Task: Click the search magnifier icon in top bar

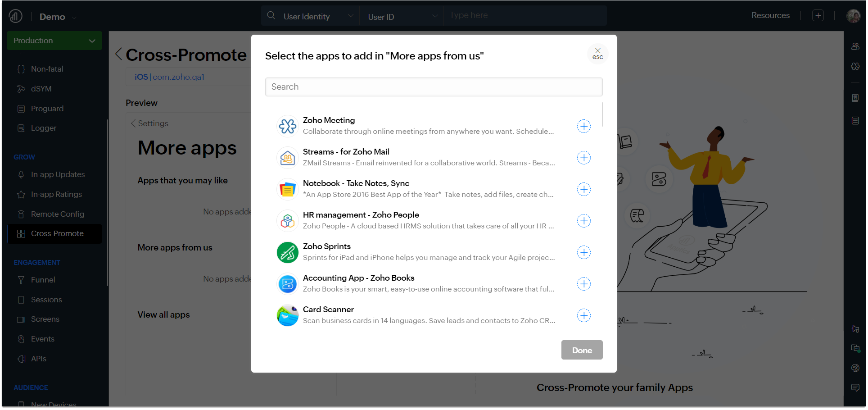Action: (271, 15)
